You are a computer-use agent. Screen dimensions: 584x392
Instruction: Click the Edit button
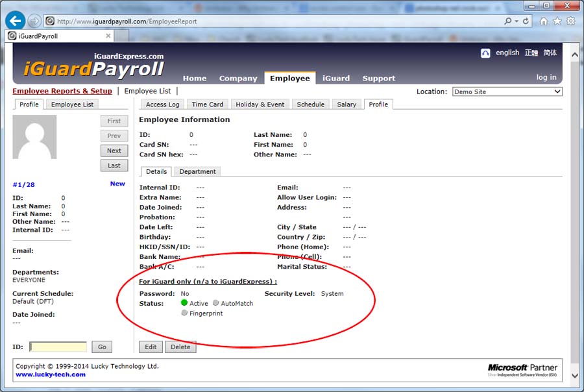click(151, 347)
